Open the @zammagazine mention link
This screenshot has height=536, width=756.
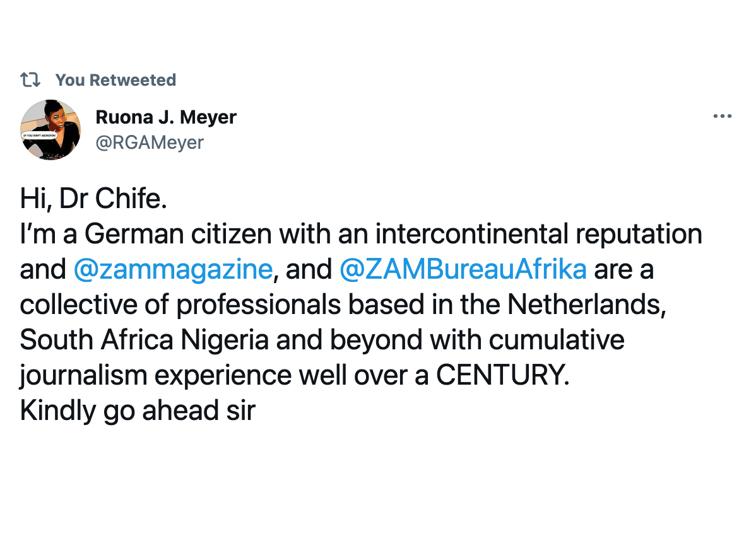(x=173, y=269)
